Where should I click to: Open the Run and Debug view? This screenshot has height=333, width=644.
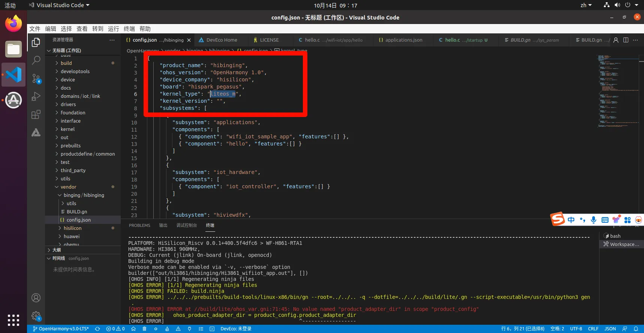(36, 96)
